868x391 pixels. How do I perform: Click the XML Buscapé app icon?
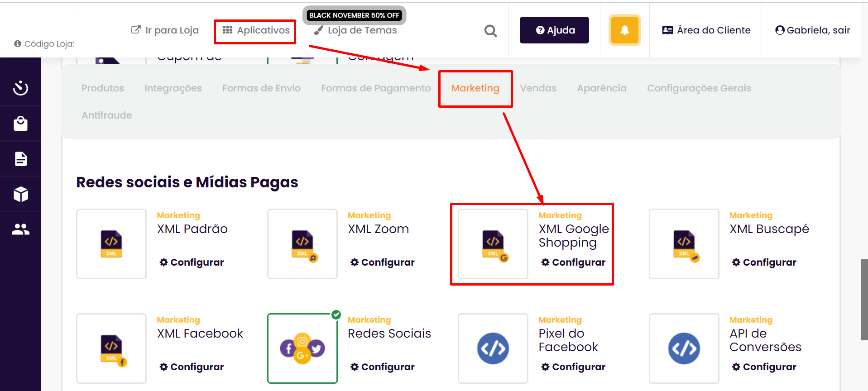(x=684, y=244)
